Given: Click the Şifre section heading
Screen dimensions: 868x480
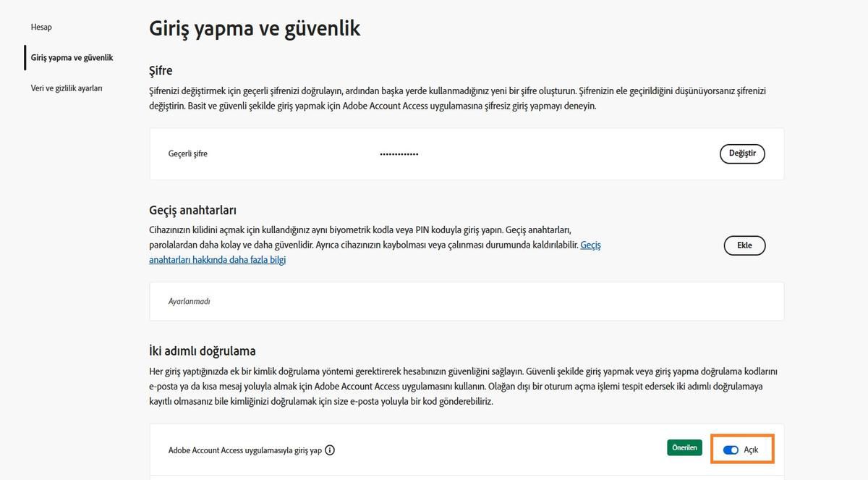Looking at the screenshot, I should [x=161, y=70].
